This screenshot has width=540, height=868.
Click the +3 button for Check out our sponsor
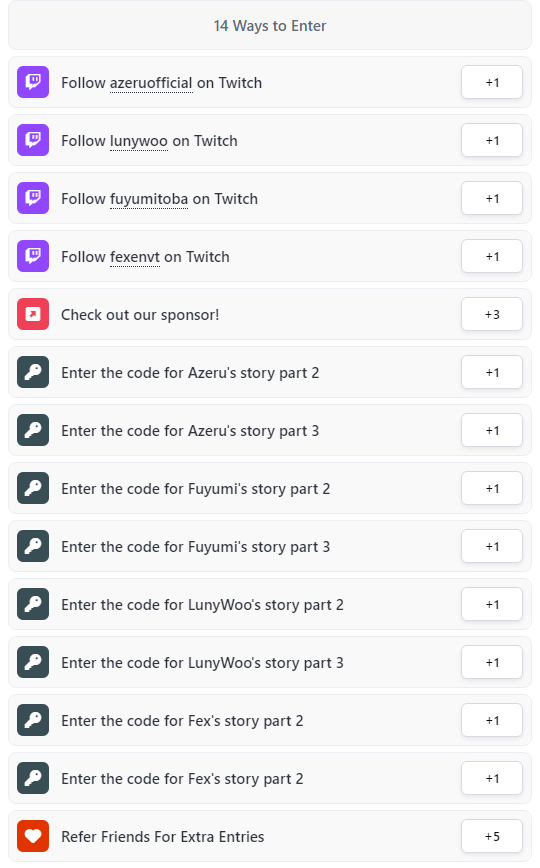coord(492,314)
